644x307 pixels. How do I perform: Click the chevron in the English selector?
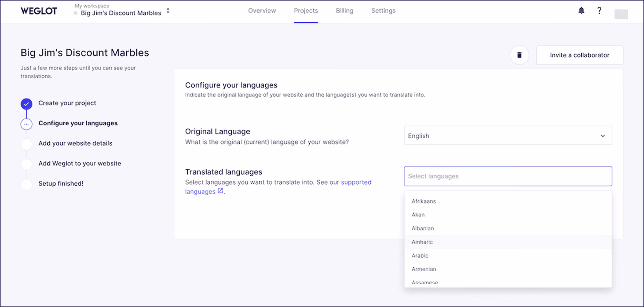click(603, 136)
